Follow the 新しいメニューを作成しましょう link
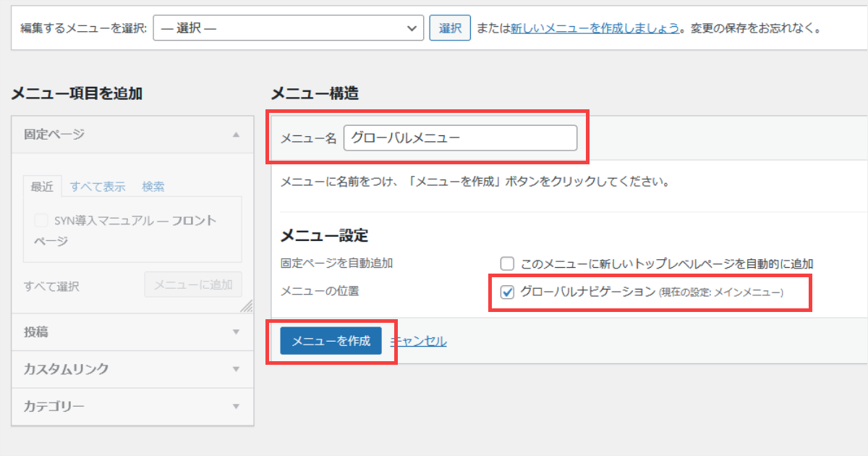The image size is (868, 456). [595, 29]
